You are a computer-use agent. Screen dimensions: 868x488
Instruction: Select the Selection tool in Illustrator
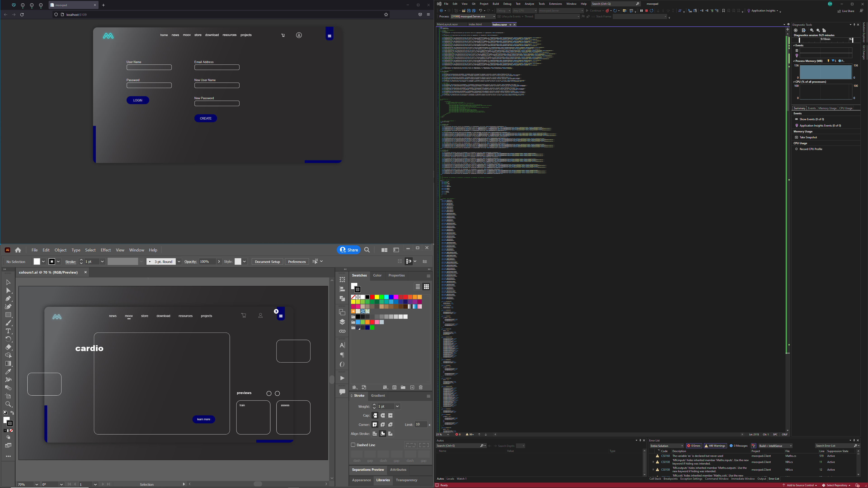click(x=8, y=282)
